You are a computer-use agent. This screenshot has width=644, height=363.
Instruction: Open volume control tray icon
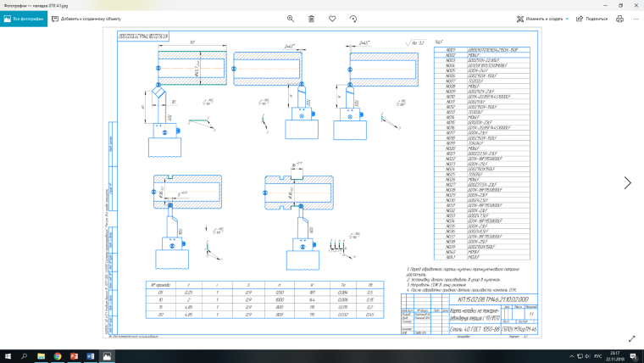[x=588, y=356]
